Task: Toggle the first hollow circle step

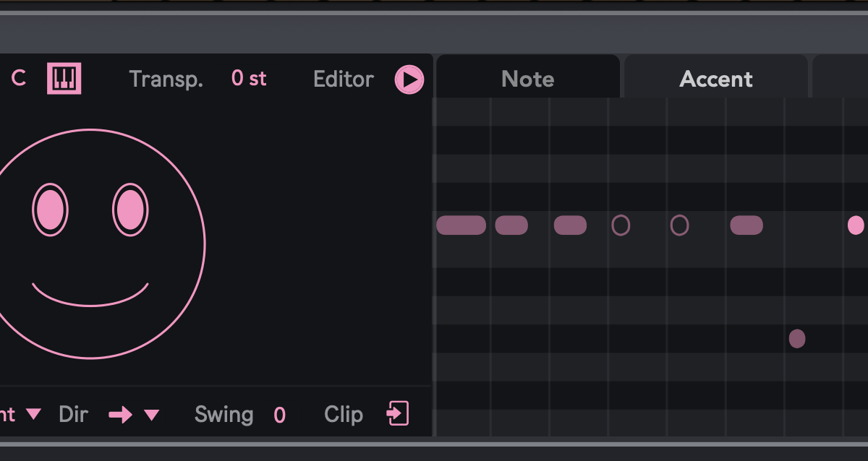Action: (621, 225)
